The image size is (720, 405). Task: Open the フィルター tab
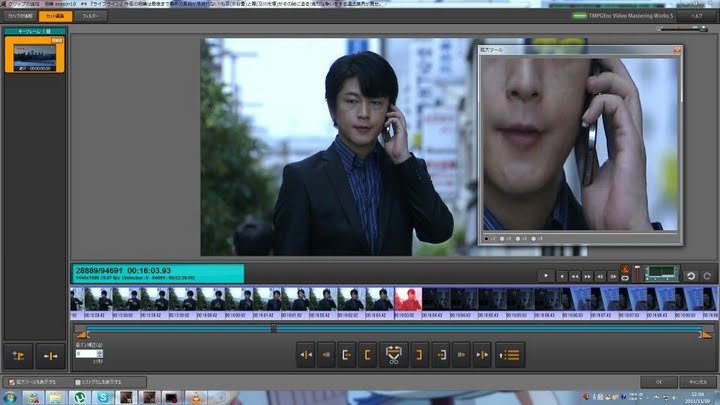coord(90,16)
